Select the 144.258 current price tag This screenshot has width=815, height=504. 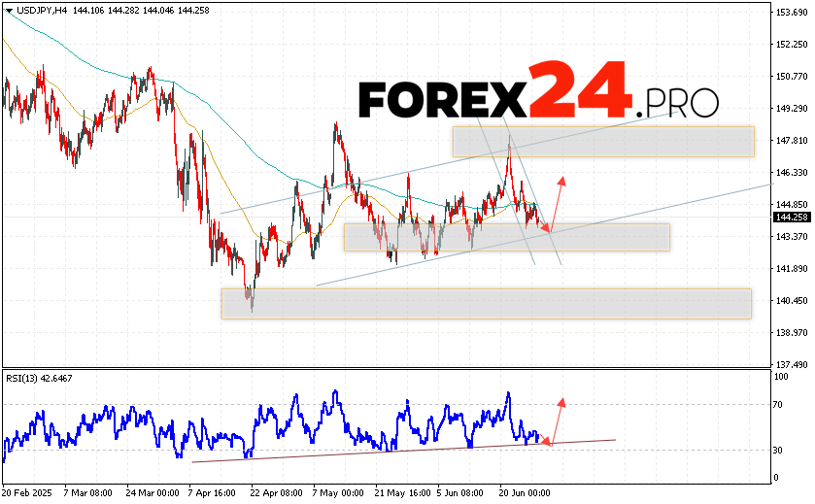click(x=792, y=217)
